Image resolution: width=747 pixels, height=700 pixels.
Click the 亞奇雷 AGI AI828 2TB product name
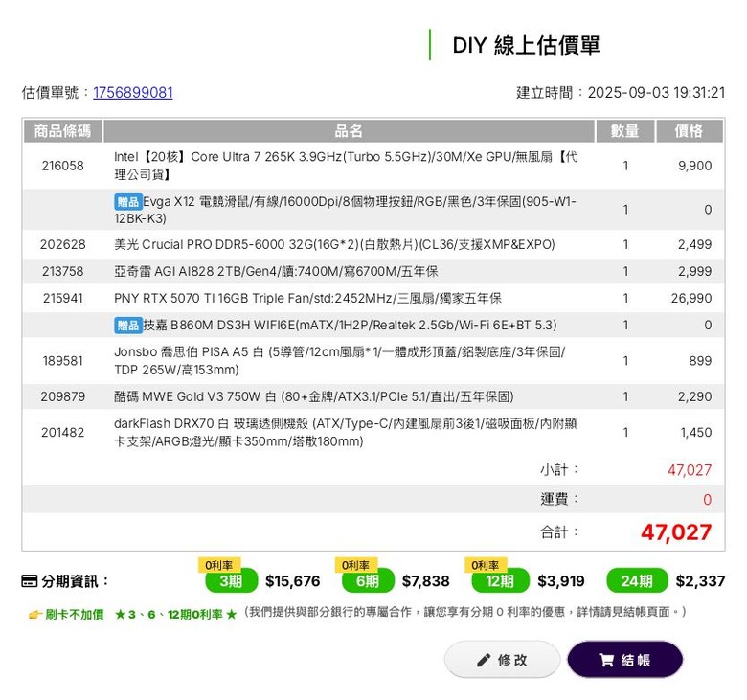(276, 271)
